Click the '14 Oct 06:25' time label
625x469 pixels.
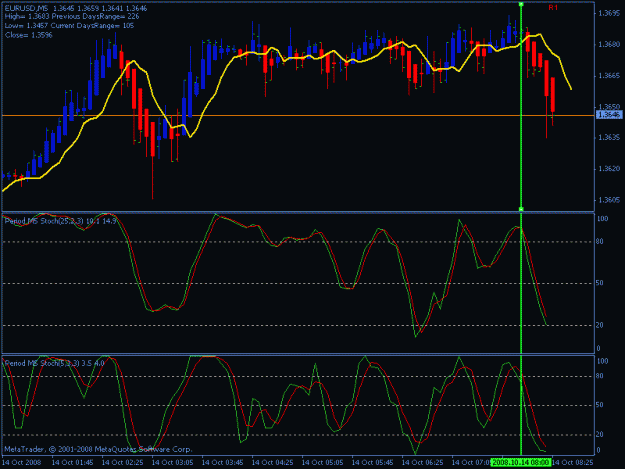click(423, 463)
